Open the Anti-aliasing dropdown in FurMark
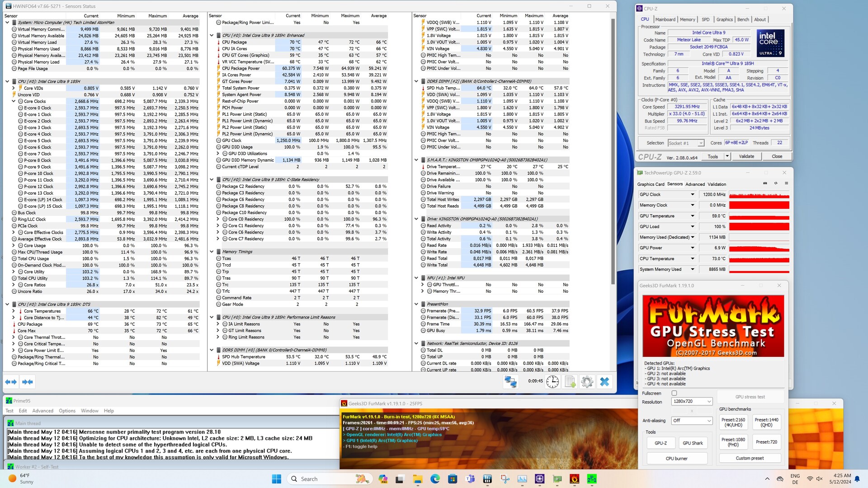This screenshot has width=868, height=488. pyautogui.click(x=691, y=420)
